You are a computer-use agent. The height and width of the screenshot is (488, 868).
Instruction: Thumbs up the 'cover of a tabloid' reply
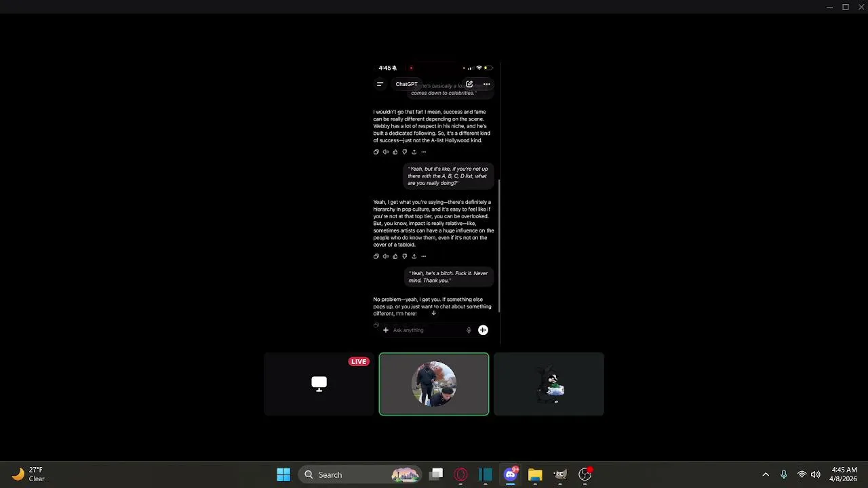click(395, 256)
